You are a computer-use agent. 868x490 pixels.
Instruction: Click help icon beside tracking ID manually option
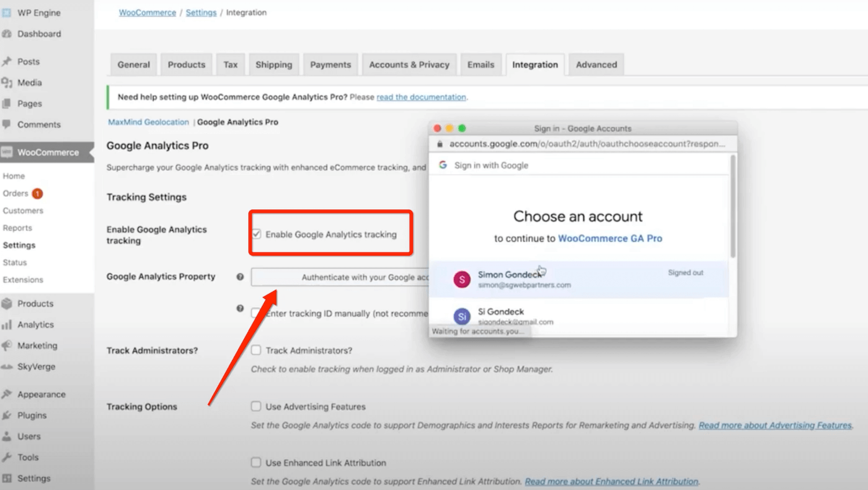(x=240, y=308)
